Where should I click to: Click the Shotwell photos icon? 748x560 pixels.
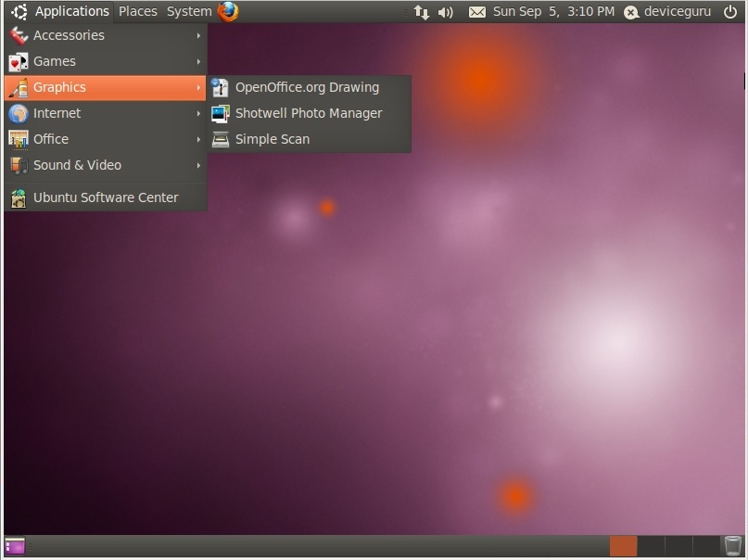coord(221,114)
